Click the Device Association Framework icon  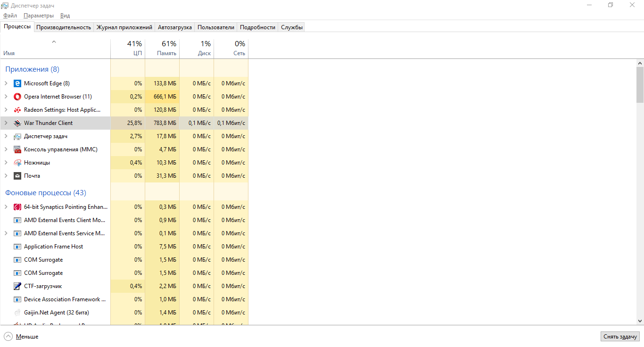pyautogui.click(x=17, y=299)
